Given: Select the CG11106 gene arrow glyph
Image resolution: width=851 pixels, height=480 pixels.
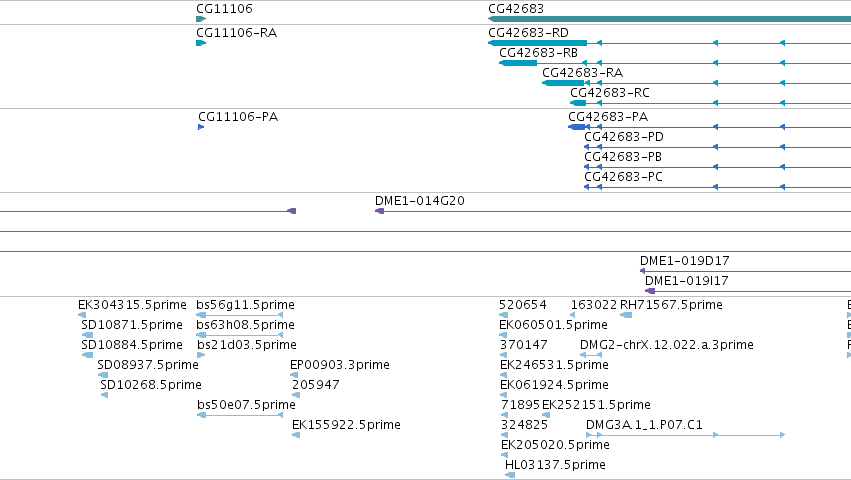Looking at the screenshot, I should pyautogui.click(x=201, y=19).
